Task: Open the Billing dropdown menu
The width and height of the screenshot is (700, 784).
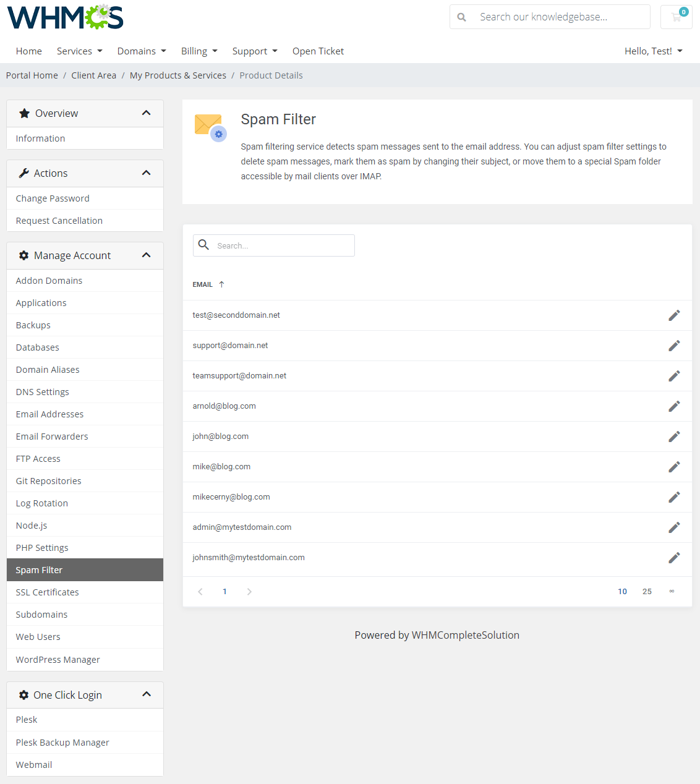Action: 199,51
